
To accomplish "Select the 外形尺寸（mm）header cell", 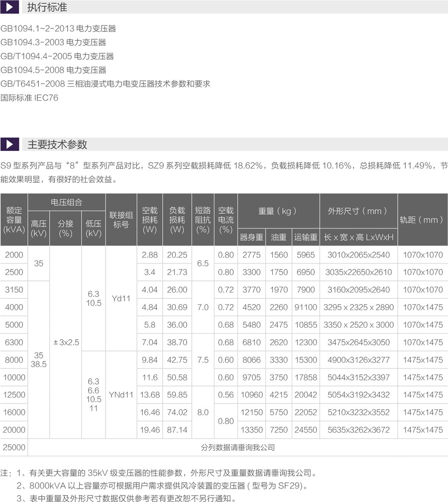I will (358, 211).
